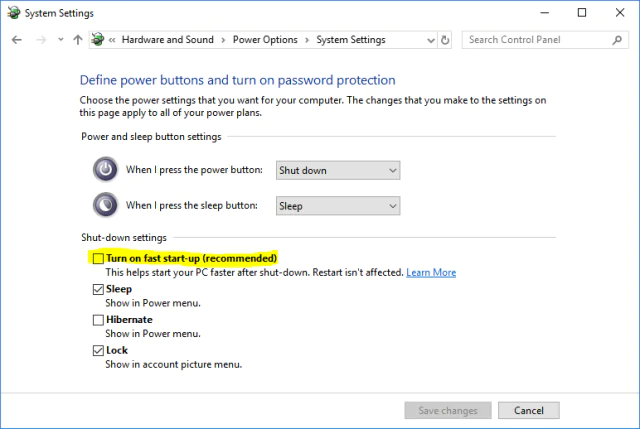Viewport: 640px width, 429px height.
Task: Click the sleep button moon icon
Action: tap(104, 205)
